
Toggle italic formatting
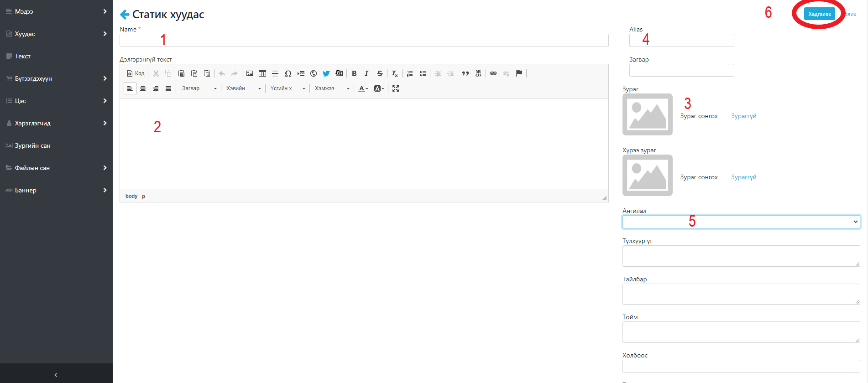(x=366, y=73)
